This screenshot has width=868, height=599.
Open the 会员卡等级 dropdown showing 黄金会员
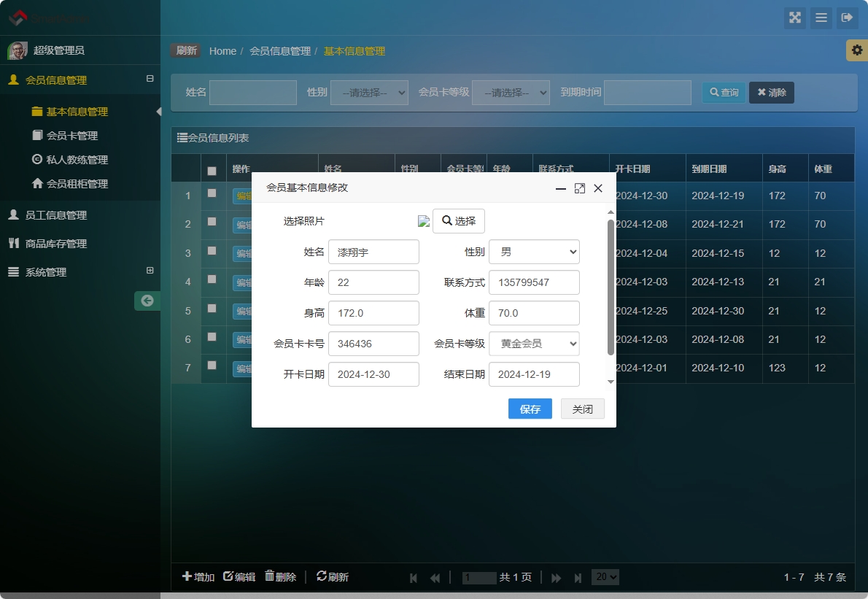(534, 343)
